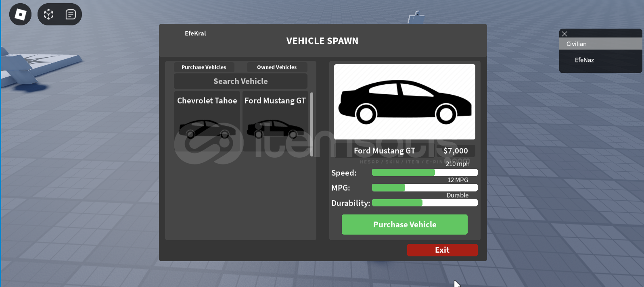
Task: Click the vehicle list scrollbar
Action: [312, 124]
